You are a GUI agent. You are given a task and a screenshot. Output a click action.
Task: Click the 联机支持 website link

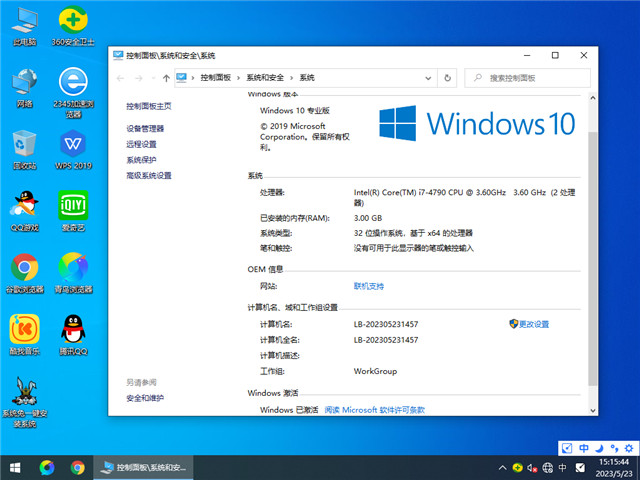pyautogui.click(x=369, y=286)
